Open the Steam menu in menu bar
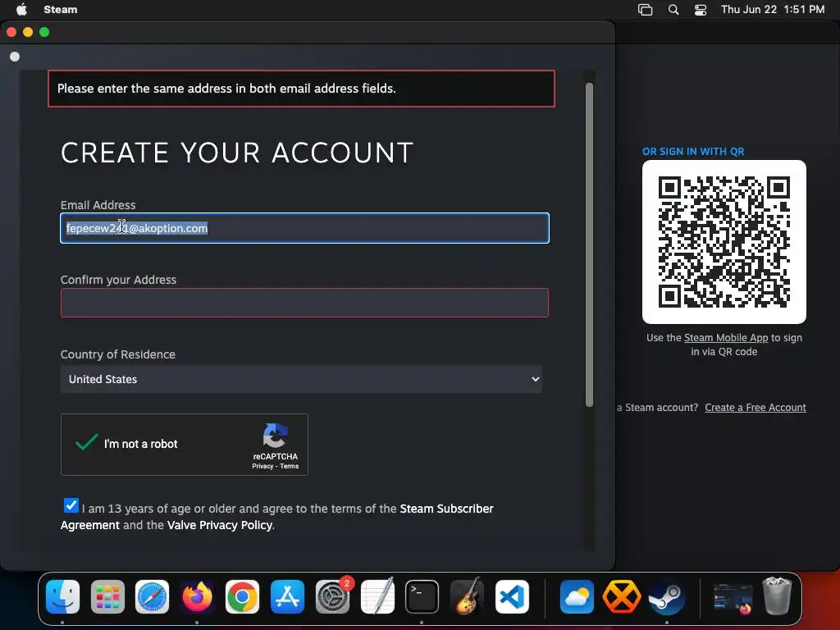The height and width of the screenshot is (630, 840). pyautogui.click(x=61, y=9)
